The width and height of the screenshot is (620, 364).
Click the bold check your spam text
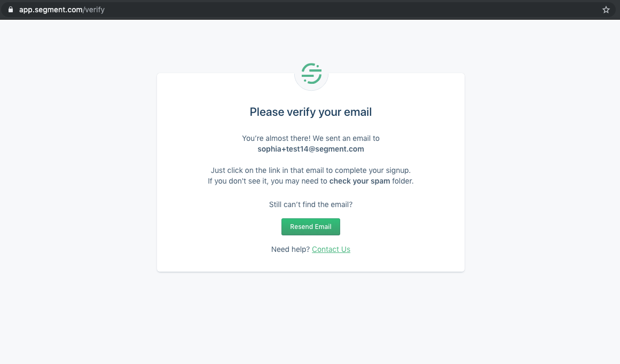click(x=359, y=181)
